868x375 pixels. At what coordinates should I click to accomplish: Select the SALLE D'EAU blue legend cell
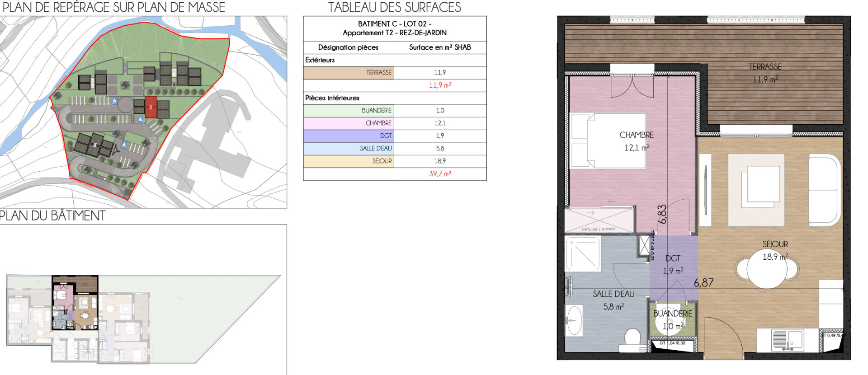pyautogui.click(x=349, y=149)
